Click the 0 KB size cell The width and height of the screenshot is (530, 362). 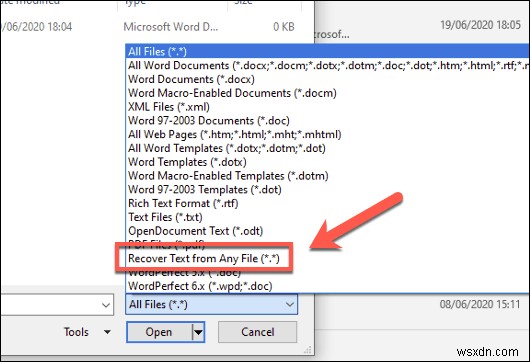click(284, 27)
